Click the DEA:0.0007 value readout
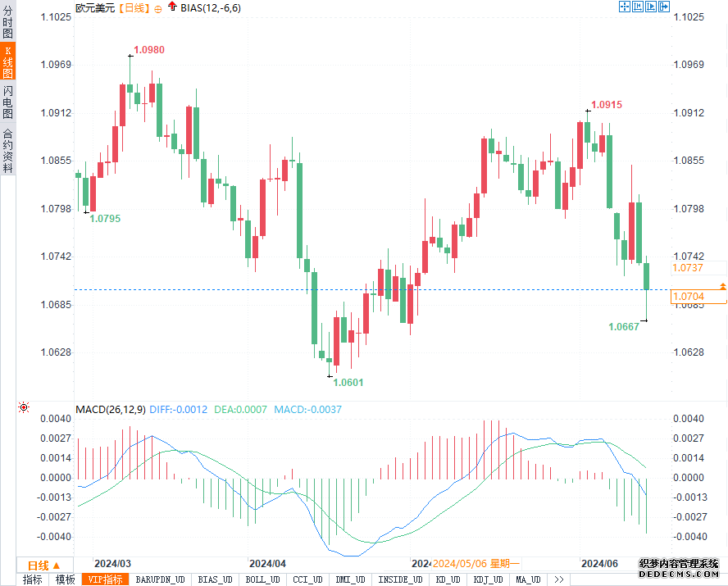This screenshot has width=728, height=586. 240,409
